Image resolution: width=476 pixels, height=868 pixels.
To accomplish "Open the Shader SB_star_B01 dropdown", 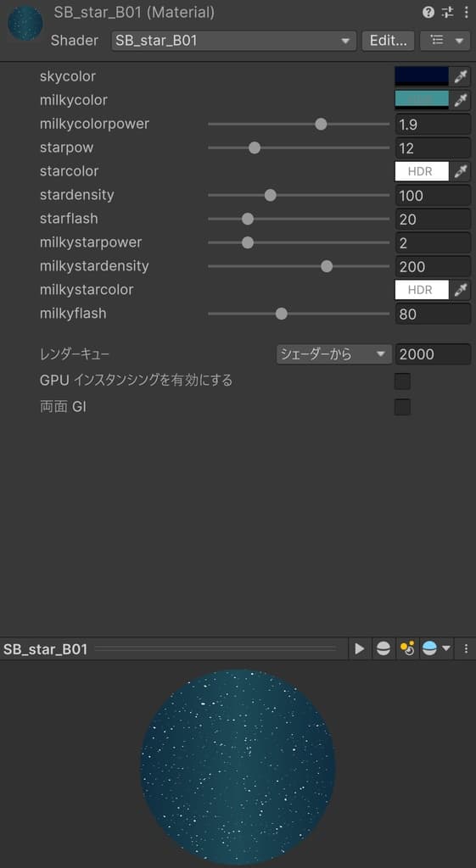I will click(x=233, y=41).
